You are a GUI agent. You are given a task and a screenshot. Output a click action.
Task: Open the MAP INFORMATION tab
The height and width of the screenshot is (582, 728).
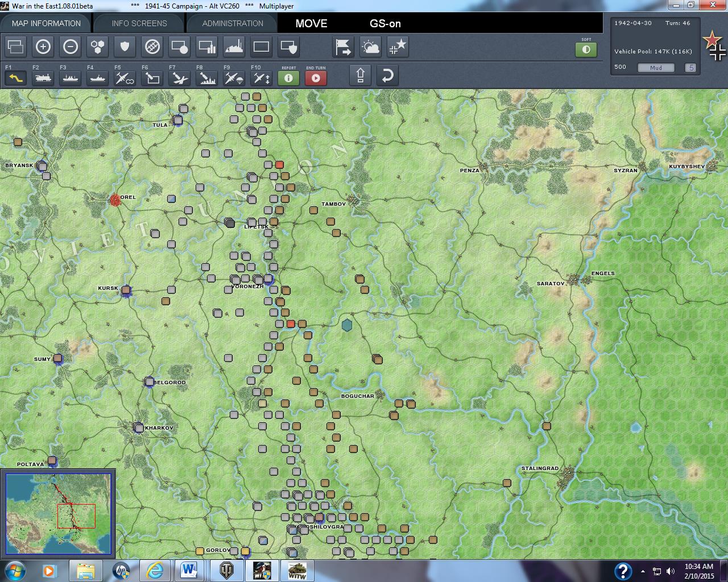point(46,23)
